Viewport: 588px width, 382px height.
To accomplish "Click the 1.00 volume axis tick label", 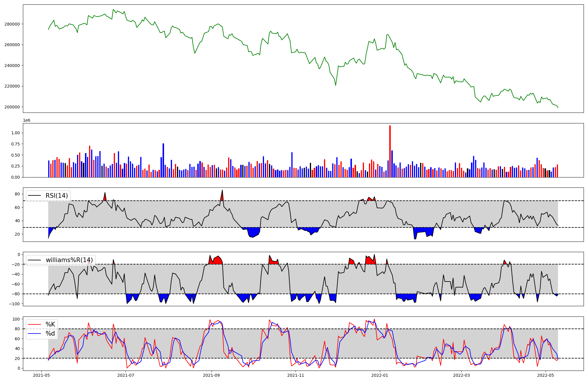I will click(x=15, y=133).
